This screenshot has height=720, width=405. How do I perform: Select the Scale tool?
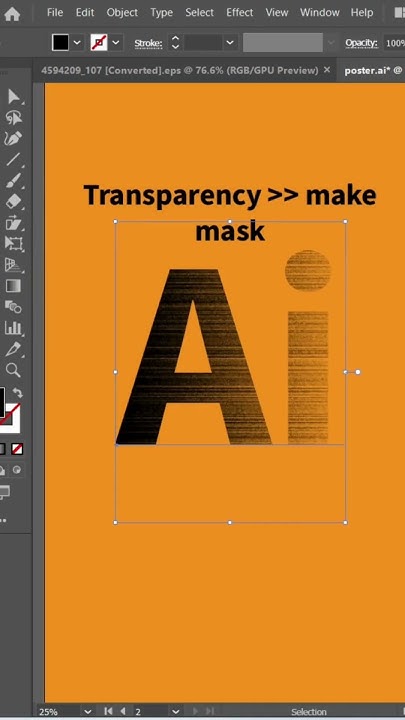point(14,223)
